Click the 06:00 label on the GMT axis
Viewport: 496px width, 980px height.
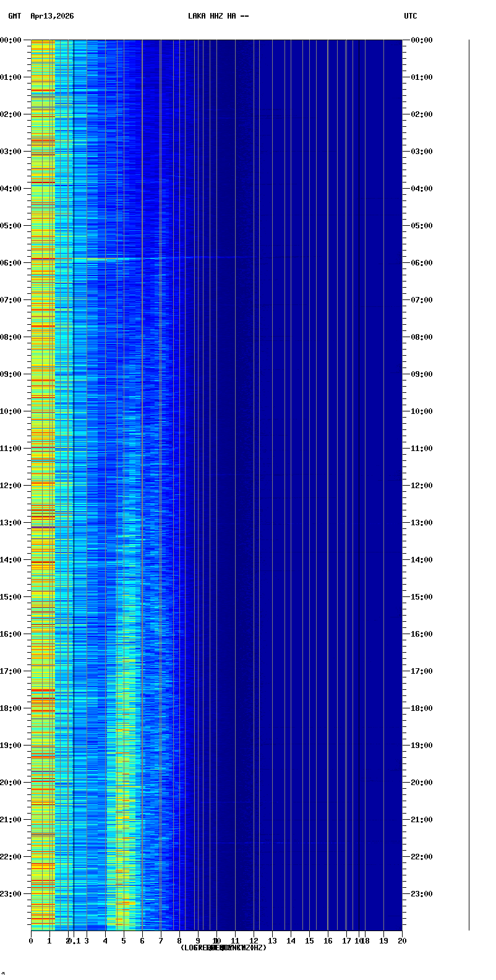(x=11, y=263)
